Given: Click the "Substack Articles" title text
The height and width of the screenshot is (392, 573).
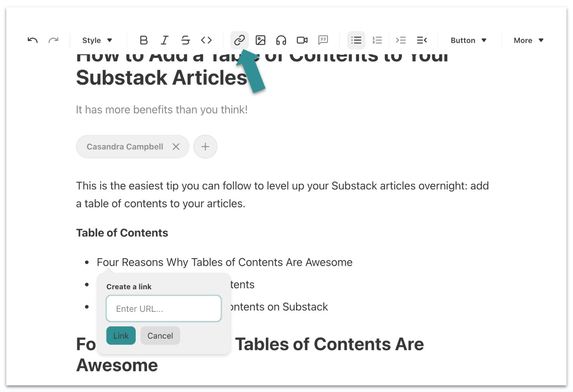Looking at the screenshot, I should (162, 78).
